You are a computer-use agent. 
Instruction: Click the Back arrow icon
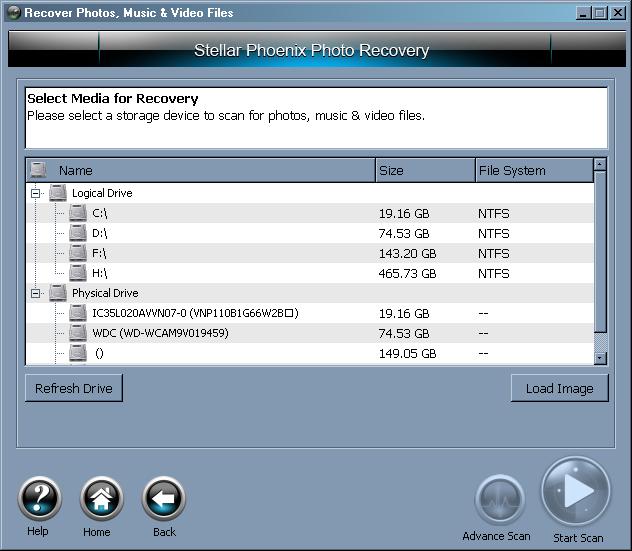(164, 499)
